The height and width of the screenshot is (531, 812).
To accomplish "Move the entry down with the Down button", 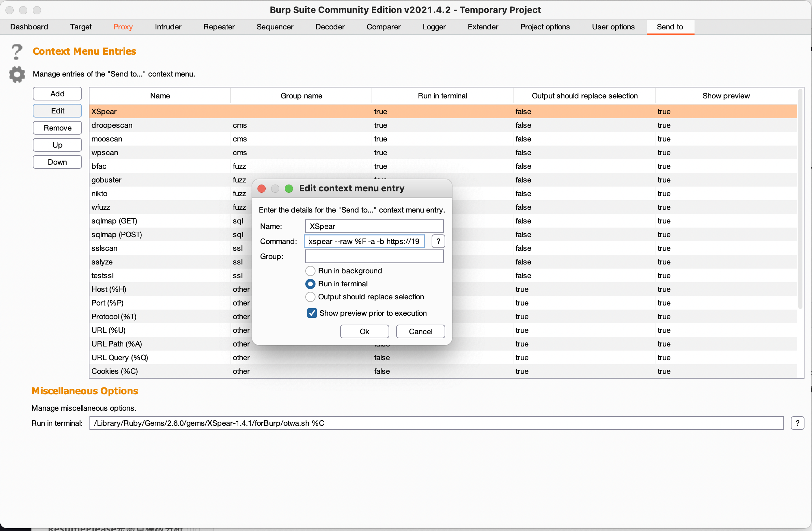I will click(x=57, y=162).
